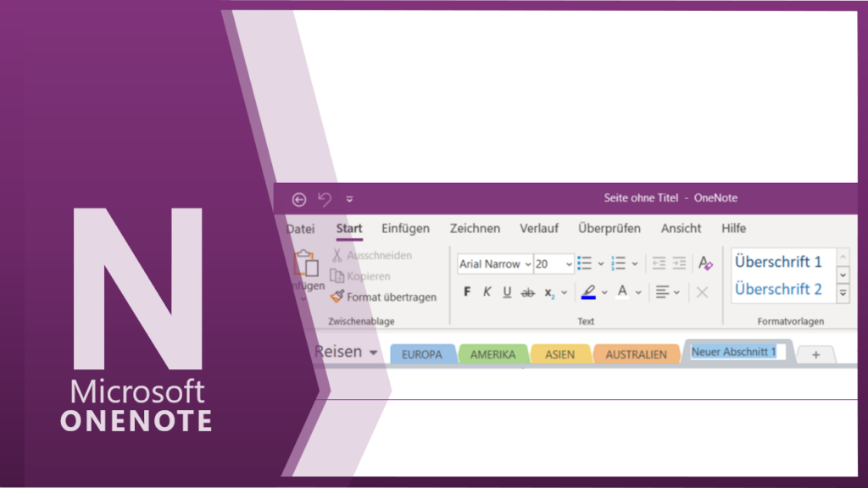Click the bulleted list icon
Image resolution: width=868 pixels, height=488 pixels.
pos(584,263)
